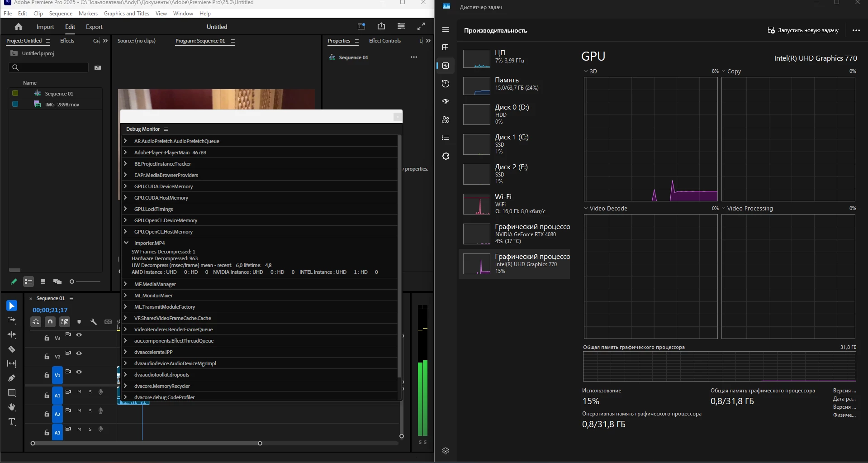This screenshot has width=868, height=463.
Task: Click Run new task in Task Manager
Action: pyautogui.click(x=803, y=30)
